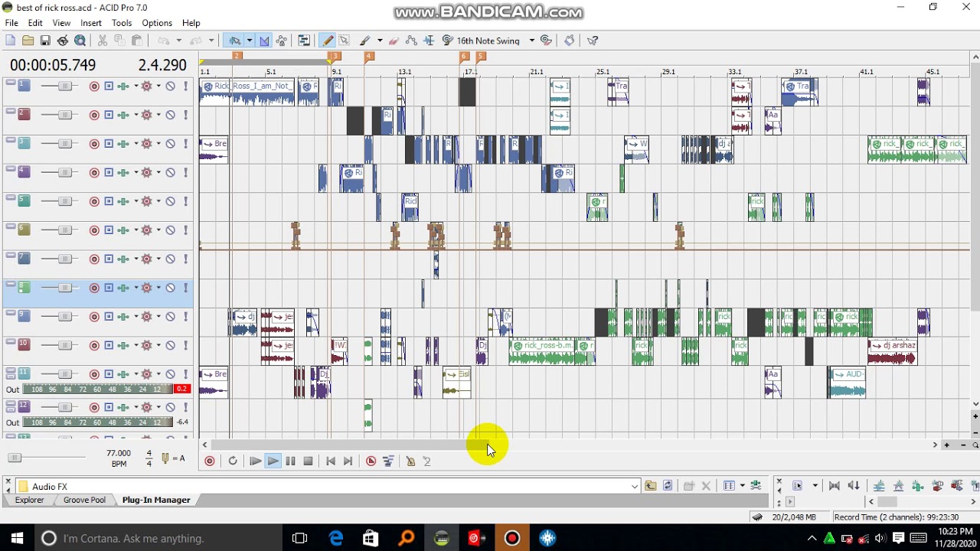Open Plug-In Manager views dropdown arrow
The width and height of the screenshot is (980, 551).
(742, 485)
